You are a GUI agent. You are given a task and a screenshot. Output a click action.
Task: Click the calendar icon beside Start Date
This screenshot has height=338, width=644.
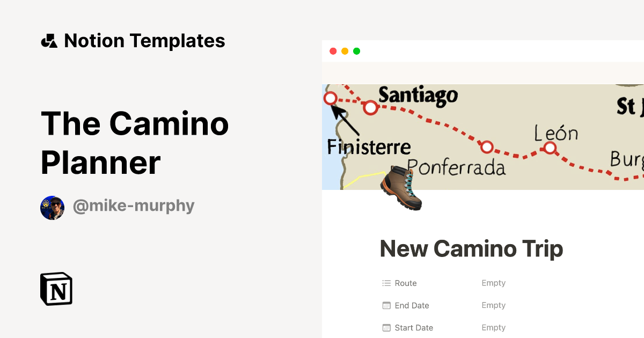coord(385,327)
